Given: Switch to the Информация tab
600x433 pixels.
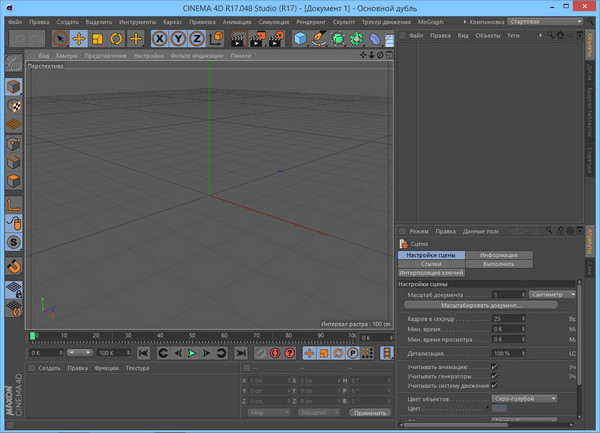Looking at the screenshot, I should pyautogui.click(x=499, y=255).
